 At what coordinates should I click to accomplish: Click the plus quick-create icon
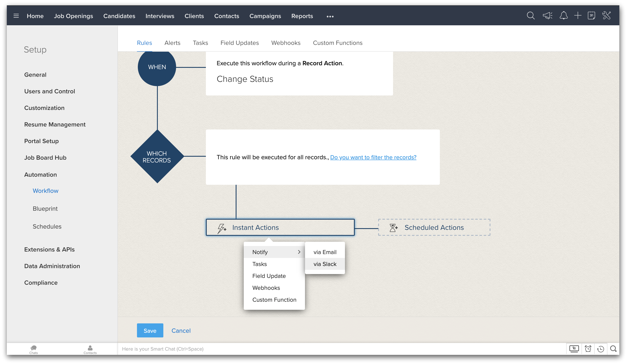coord(578,16)
